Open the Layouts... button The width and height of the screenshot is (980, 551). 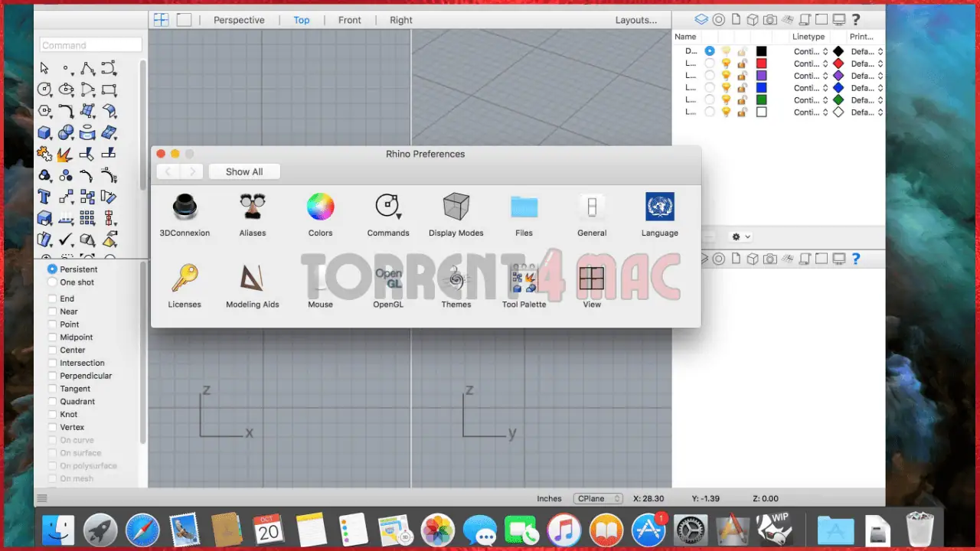pos(635,19)
